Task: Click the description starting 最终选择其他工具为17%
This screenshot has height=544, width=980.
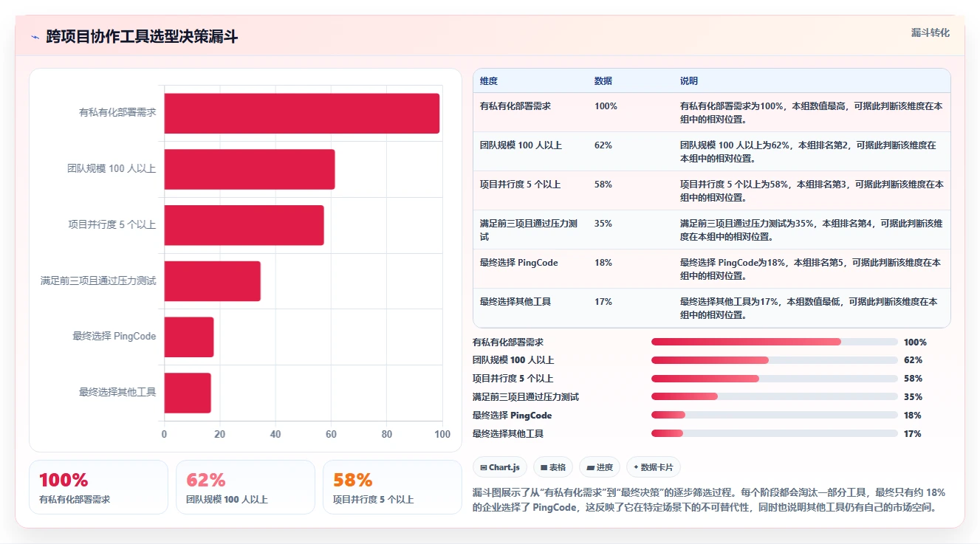Action: coord(809,309)
